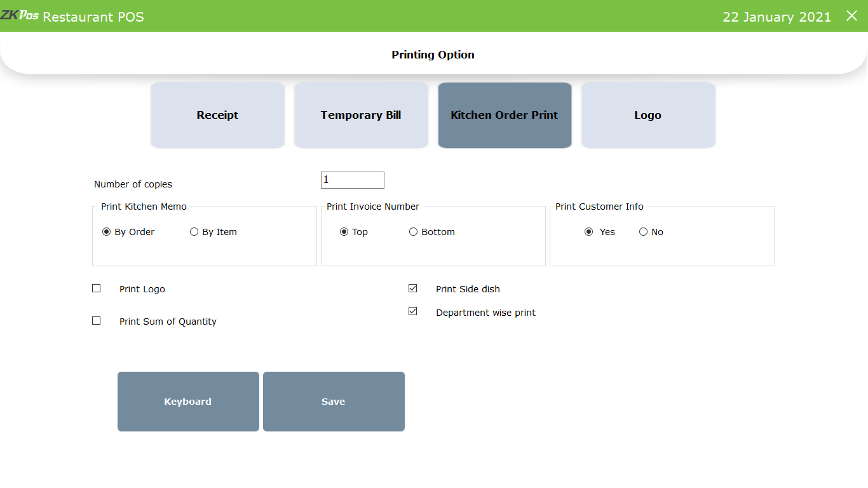
Task: Click the Printing Option heading text
Action: click(x=433, y=55)
